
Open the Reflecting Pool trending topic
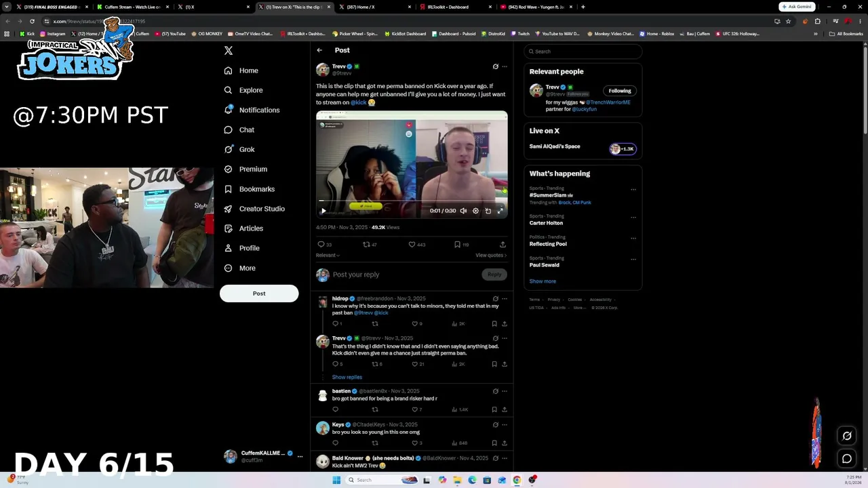tap(548, 244)
